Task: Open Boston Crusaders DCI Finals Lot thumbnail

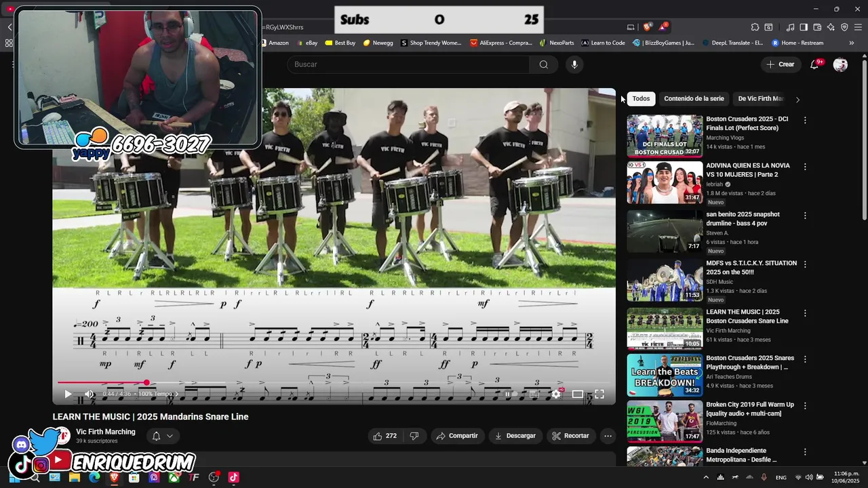Action: (x=665, y=136)
